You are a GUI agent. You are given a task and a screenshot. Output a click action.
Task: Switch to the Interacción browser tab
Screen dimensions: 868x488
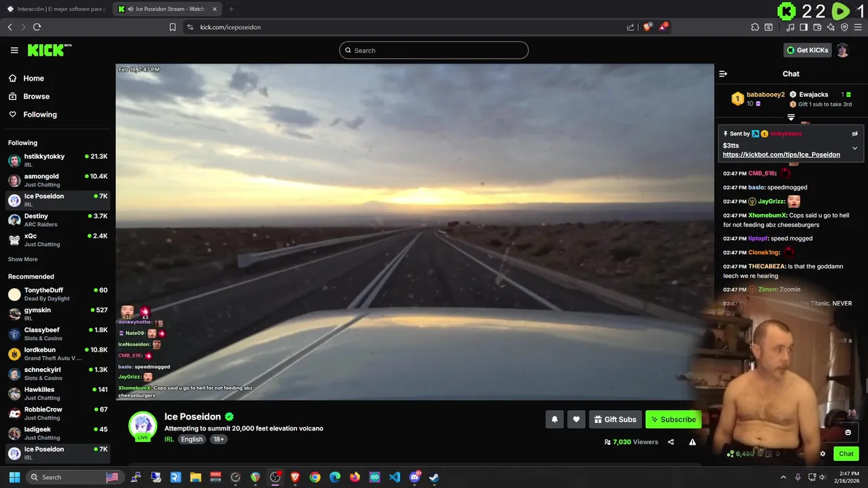pyautogui.click(x=56, y=9)
